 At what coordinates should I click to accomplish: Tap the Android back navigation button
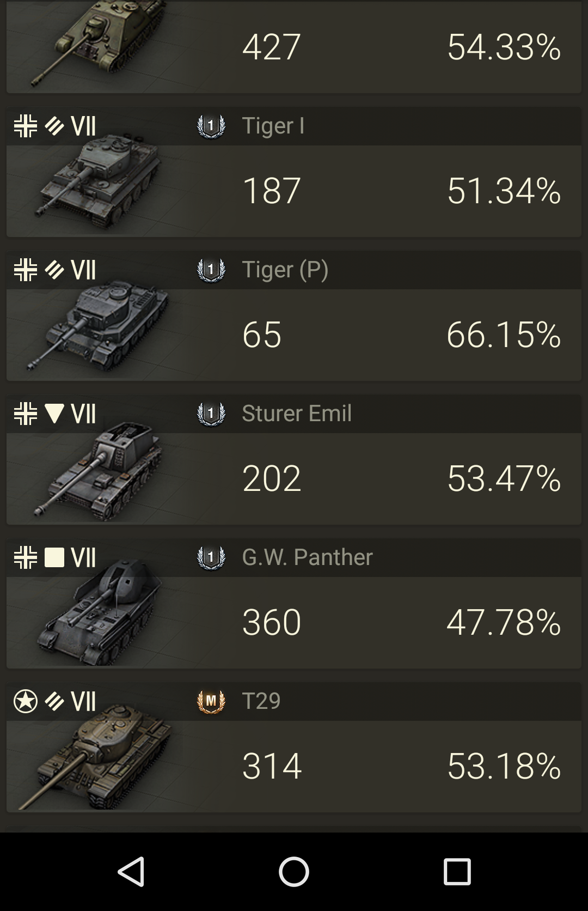(x=131, y=871)
